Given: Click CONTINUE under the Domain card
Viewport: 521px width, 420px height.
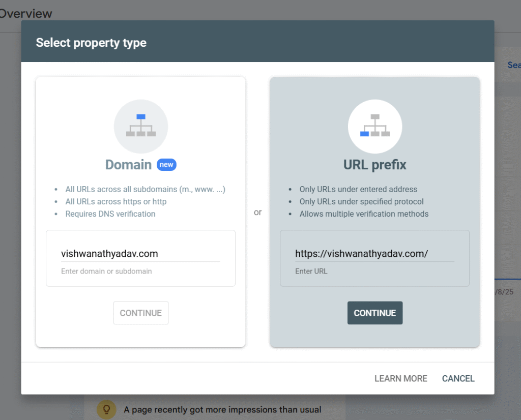Looking at the screenshot, I should click(141, 313).
